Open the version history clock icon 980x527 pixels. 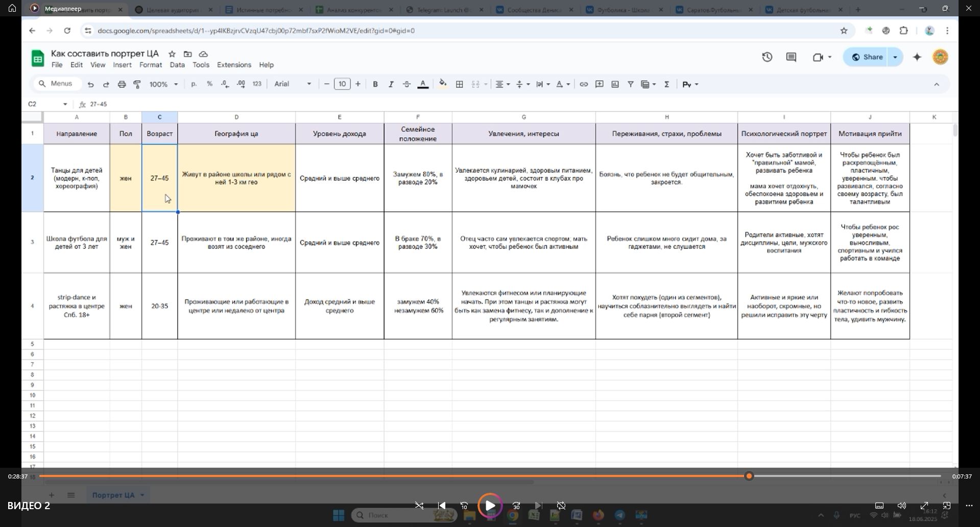tap(767, 57)
